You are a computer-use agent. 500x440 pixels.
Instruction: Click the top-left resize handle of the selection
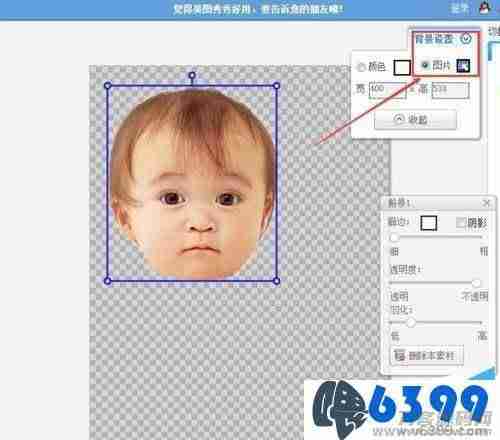[108, 86]
